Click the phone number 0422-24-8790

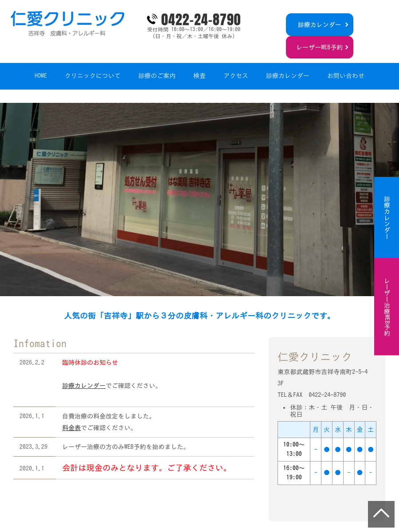[x=200, y=20]
